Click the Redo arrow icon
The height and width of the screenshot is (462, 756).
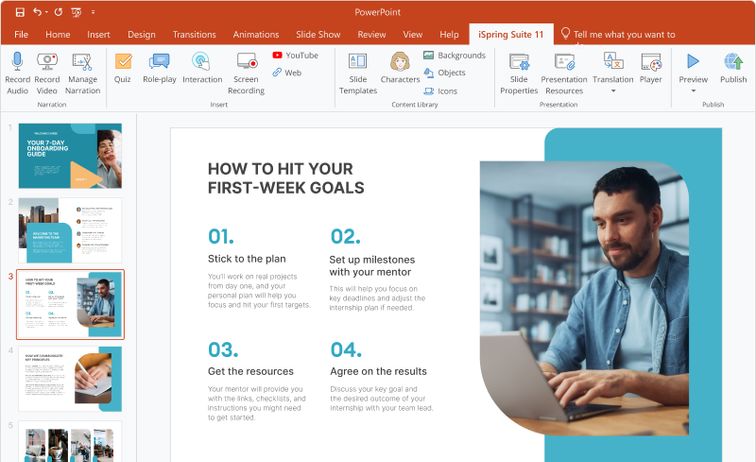(x=58, y=12)
